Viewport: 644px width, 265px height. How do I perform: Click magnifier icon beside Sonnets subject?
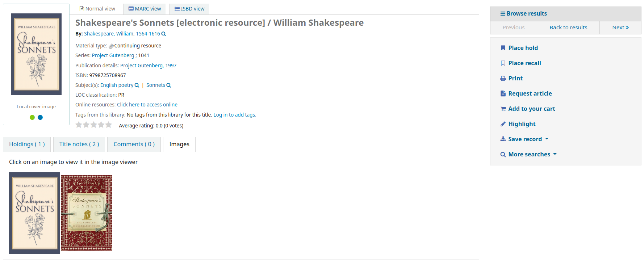pyautogui.click(x=168, y=85)
